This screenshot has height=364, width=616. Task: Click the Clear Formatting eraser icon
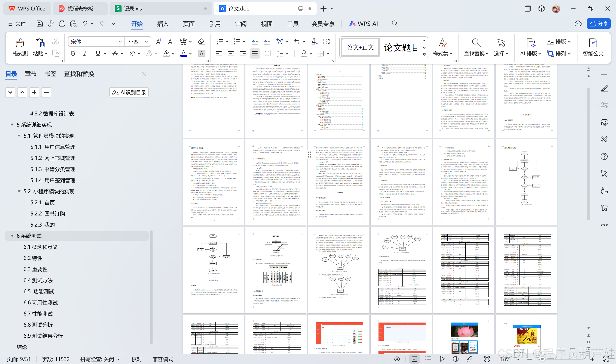point(201,41)
